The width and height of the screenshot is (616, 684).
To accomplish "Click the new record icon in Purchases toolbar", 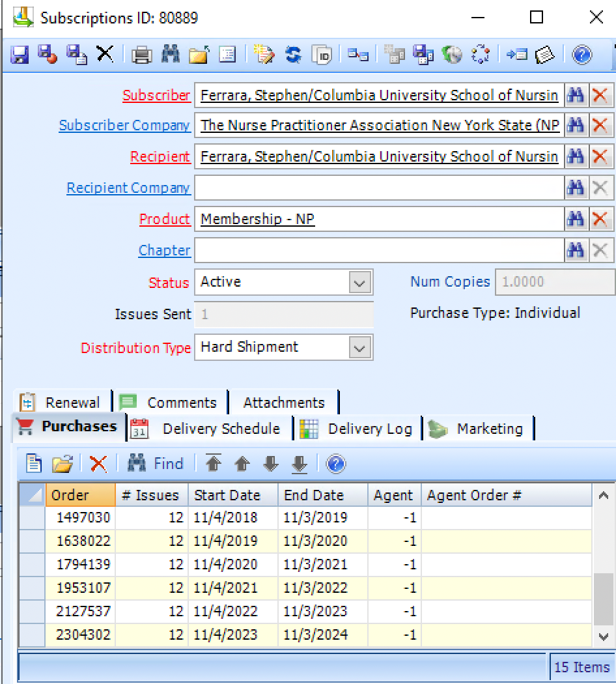I will pyautogui.click(x=34, y=464).
